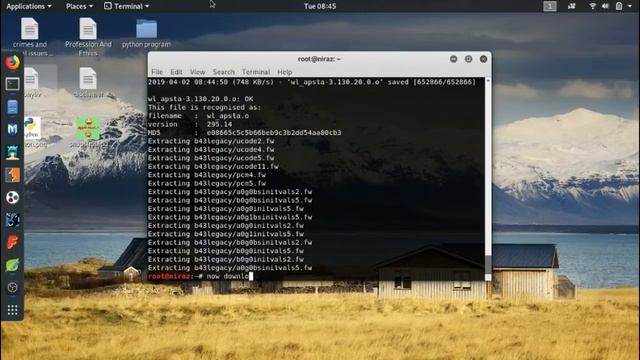This screenshot has height=360, width=640.
Task: Click workspace indicator 1 in top bar
Action: click(550, 6)
